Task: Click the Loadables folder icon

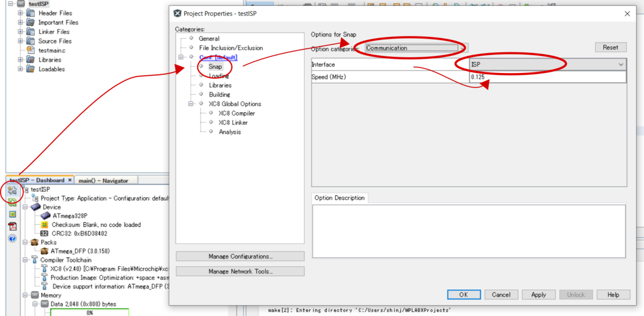Action: 31,69
